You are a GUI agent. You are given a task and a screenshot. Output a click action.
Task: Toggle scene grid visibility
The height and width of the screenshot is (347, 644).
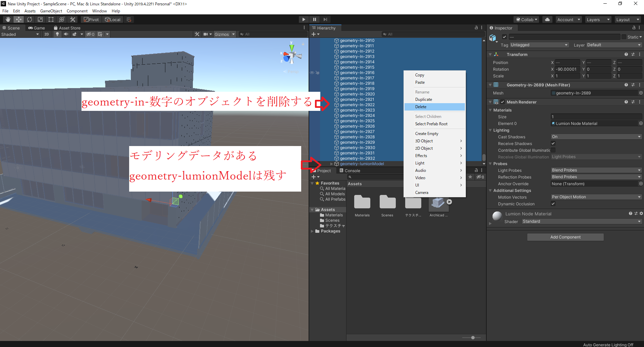(x=100, y=34)
